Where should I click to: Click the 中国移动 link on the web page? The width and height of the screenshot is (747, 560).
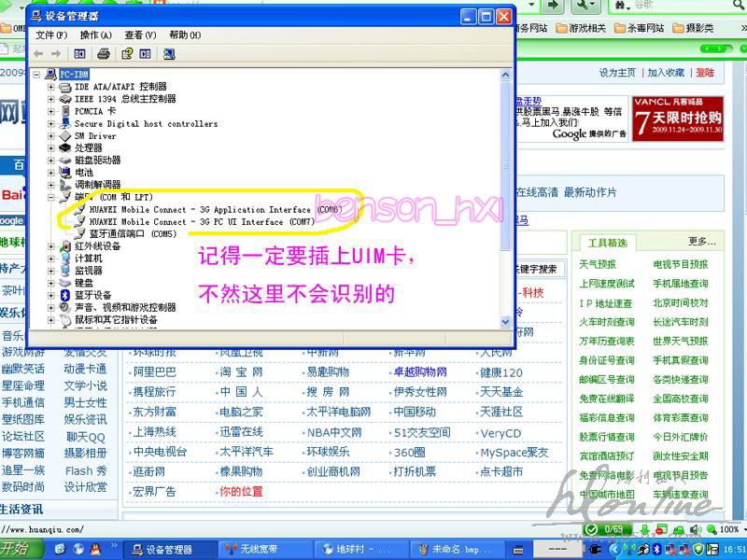pyautogui.click(x=415, y=412)
